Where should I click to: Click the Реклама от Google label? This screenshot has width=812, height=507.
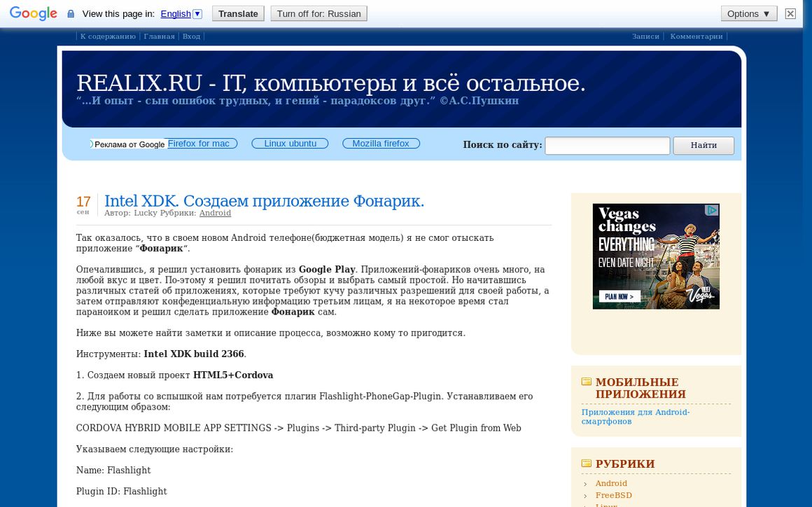129,144
